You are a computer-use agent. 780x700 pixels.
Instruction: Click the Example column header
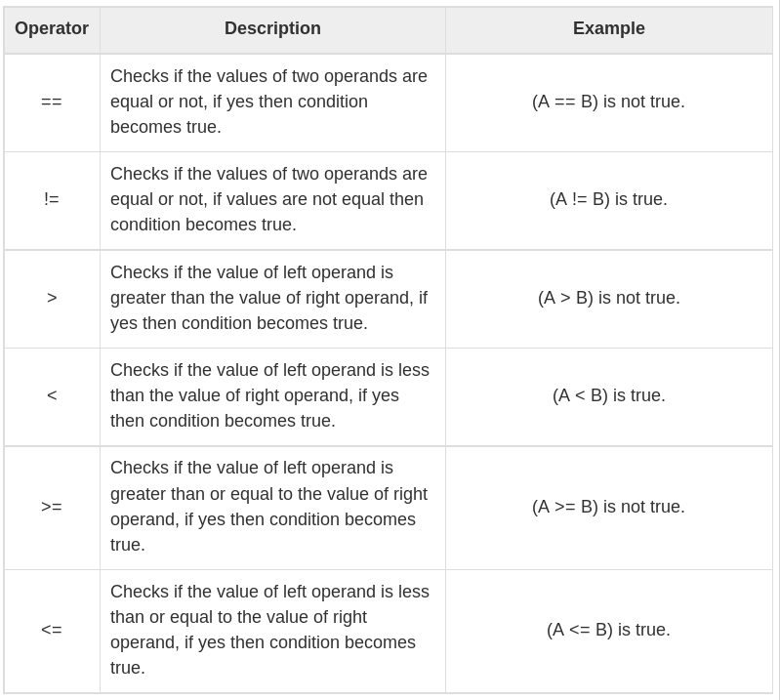click(x=608, y=29)
